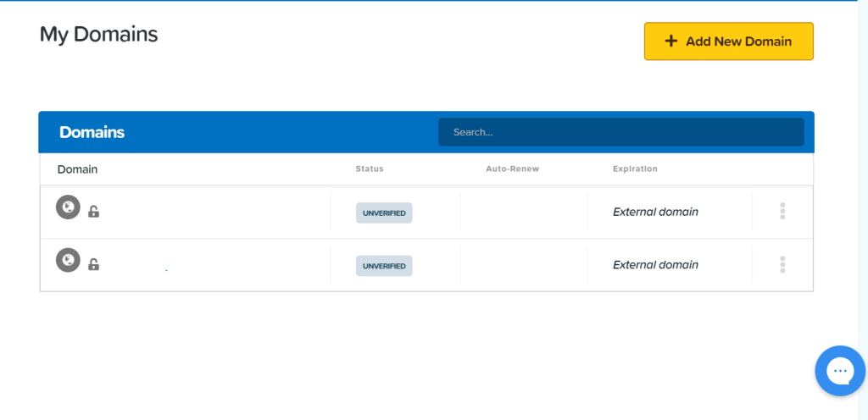868x420 pixels.
Task: Select the first row's External domain text
Action: click(x=655, y=212)
